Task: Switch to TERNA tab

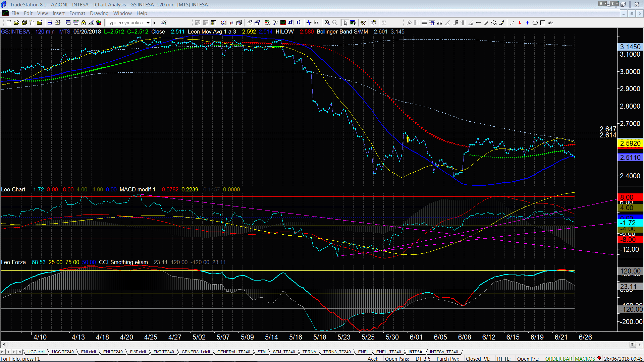Action: click(x=309, y=352)
